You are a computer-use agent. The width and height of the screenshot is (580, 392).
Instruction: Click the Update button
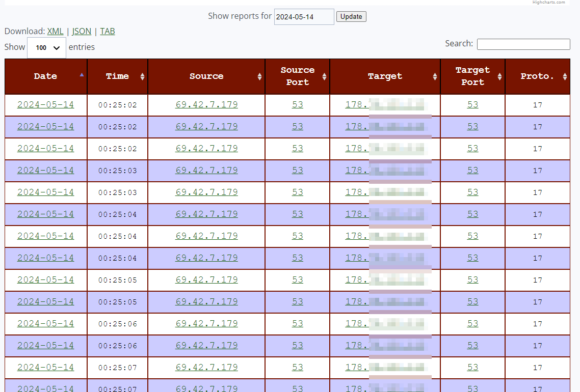tap(351, 17)
